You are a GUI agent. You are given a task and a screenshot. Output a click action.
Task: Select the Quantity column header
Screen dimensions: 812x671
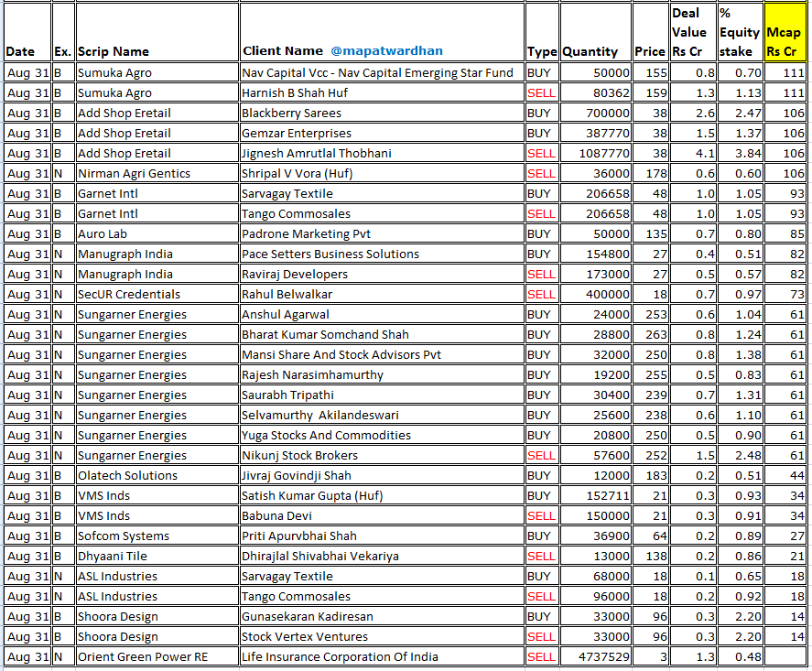coord(596,32)
